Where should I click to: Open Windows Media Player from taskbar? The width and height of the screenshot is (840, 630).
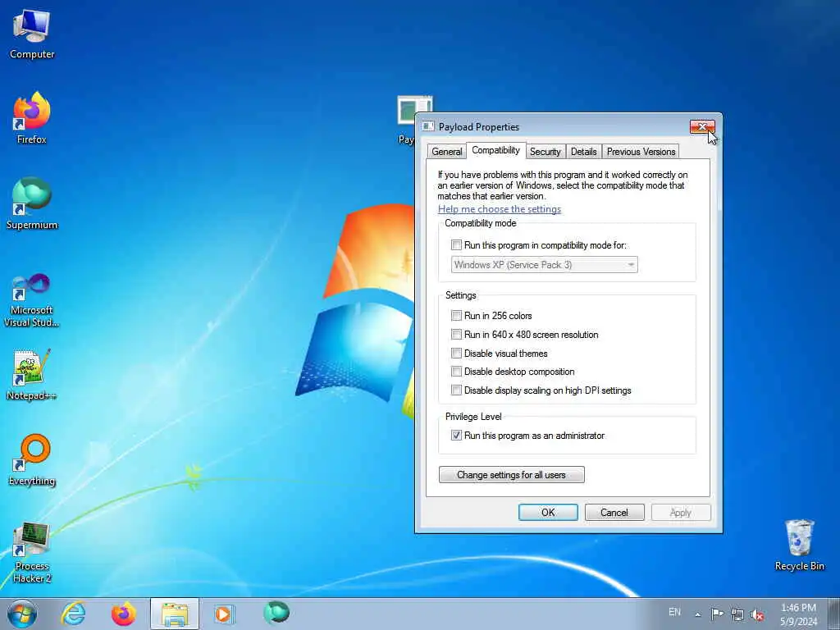pyautogui.click(x=223, y=614)
